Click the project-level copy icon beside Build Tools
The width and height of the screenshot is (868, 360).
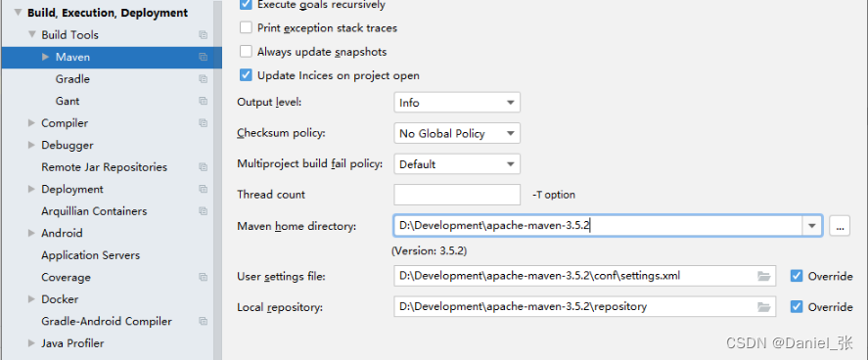point(204,35)
